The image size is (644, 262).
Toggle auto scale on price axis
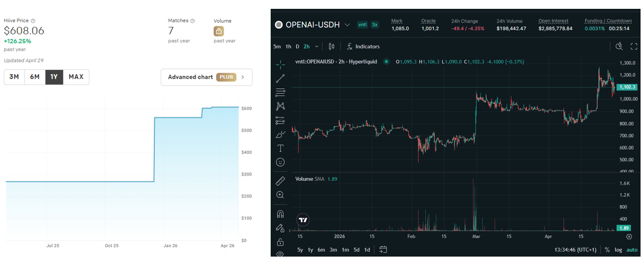pyautogui.click(x=632, y=250)
